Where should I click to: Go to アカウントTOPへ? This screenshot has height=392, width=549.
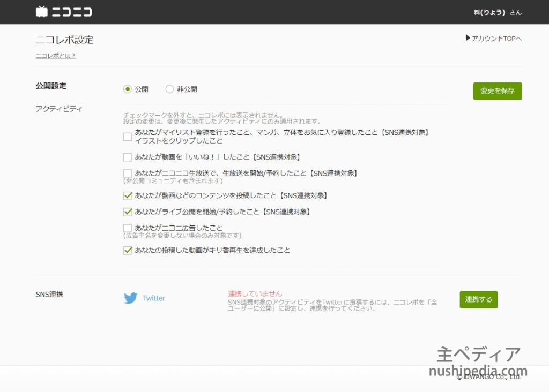[x=496, y=38]
